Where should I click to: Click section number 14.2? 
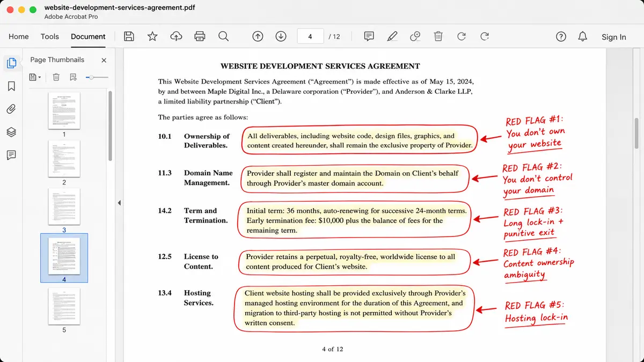point(165,211)
